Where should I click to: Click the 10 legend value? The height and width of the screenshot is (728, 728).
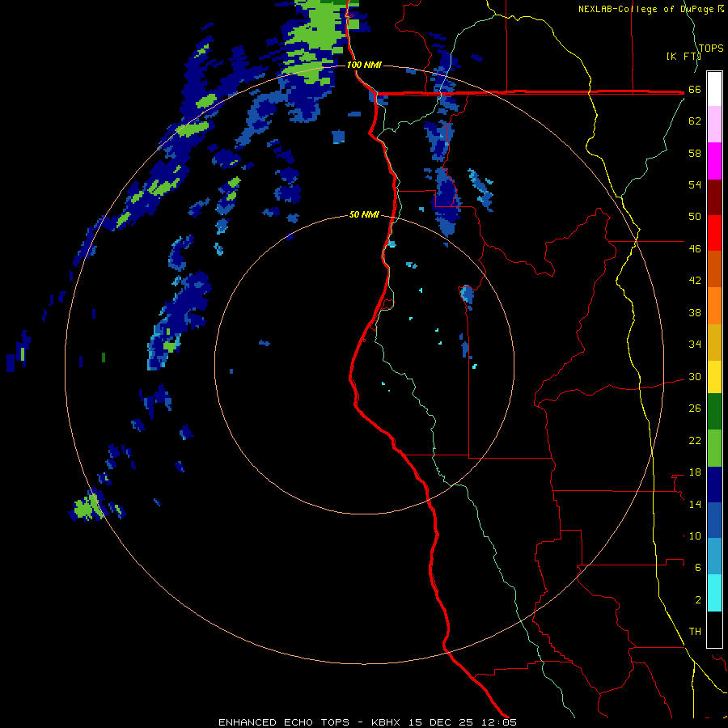pyautogui.click(x=695, y=536)
